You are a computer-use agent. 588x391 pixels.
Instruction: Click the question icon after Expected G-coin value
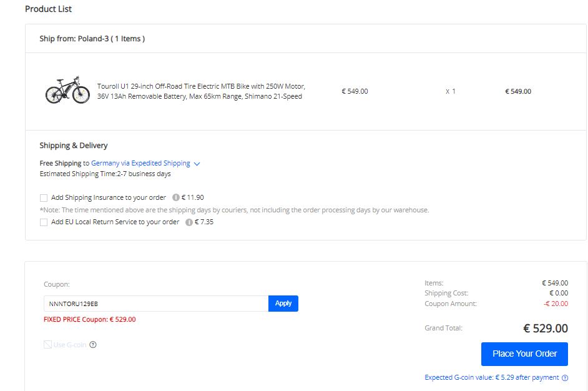pyautogui.click(x=565, y=378)
